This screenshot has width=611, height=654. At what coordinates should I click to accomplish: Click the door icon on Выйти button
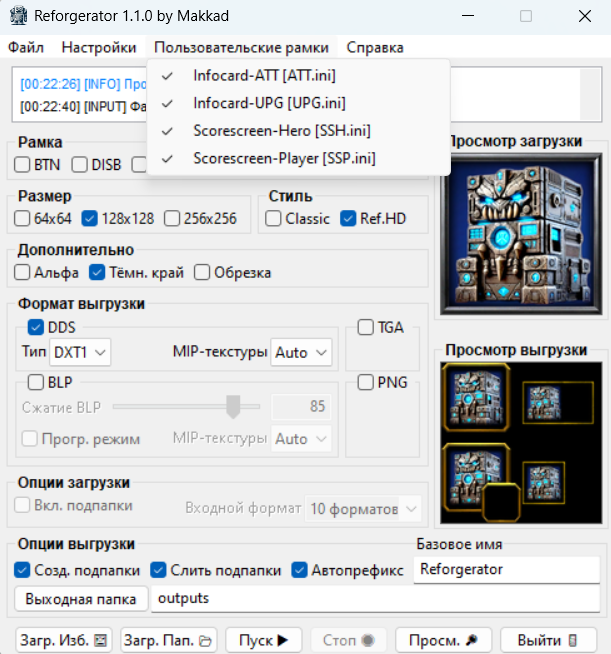click(573, 640)
